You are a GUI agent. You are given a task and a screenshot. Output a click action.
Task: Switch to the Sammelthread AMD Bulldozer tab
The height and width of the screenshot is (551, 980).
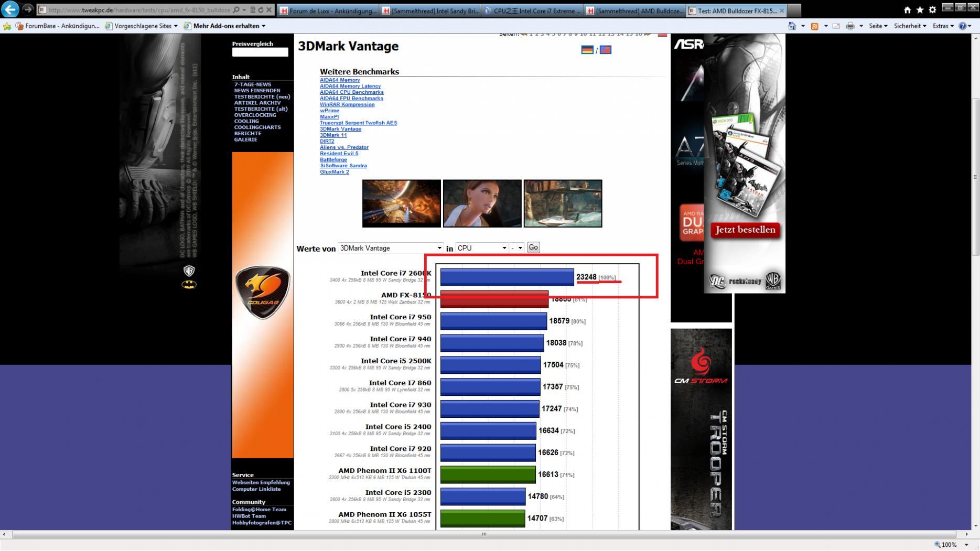pyautogui.click(x=635, y=10)
